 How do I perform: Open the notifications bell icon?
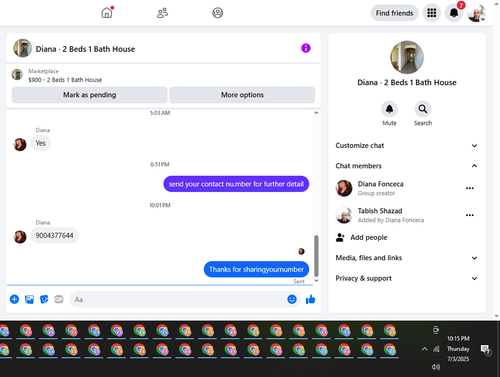454,13
